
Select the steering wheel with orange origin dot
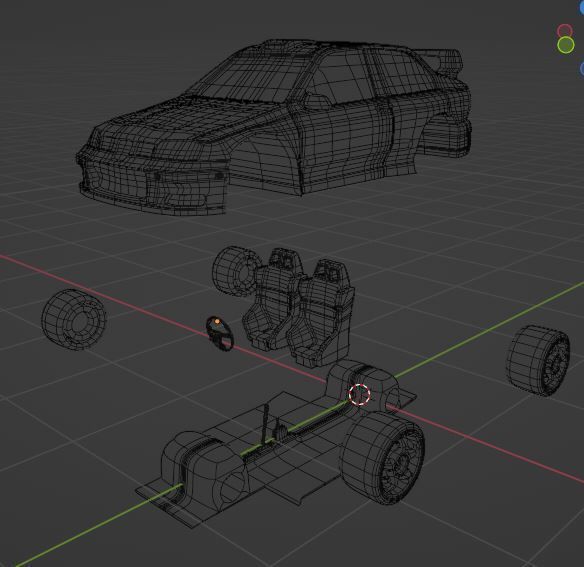[220, 333]
